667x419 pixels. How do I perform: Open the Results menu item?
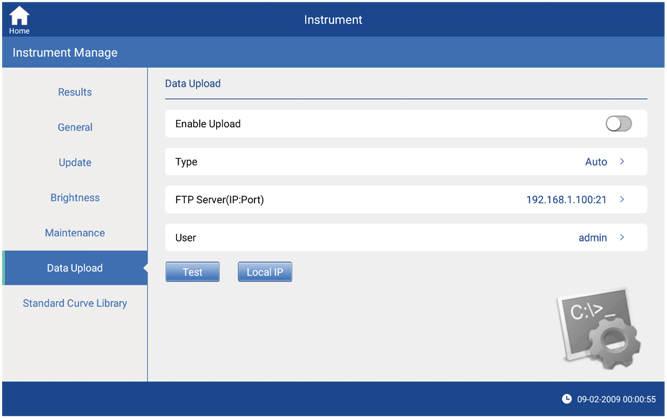[75, 92]
